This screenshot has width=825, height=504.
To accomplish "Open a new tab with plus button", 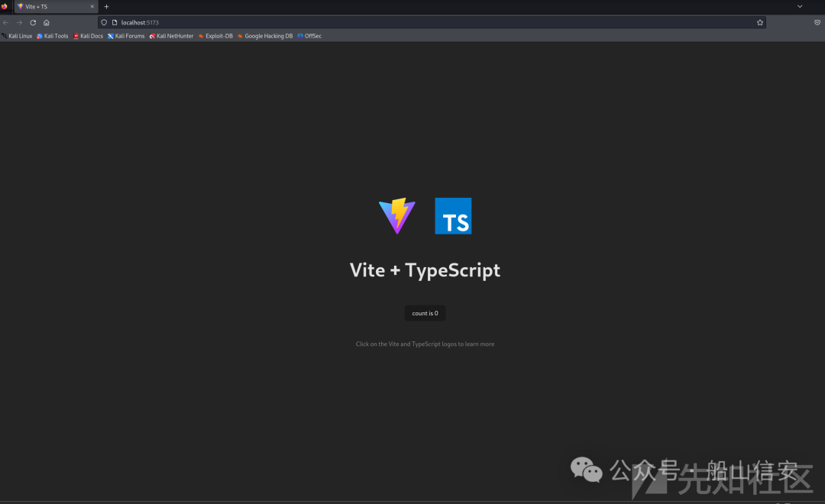I will pos(106,7).
